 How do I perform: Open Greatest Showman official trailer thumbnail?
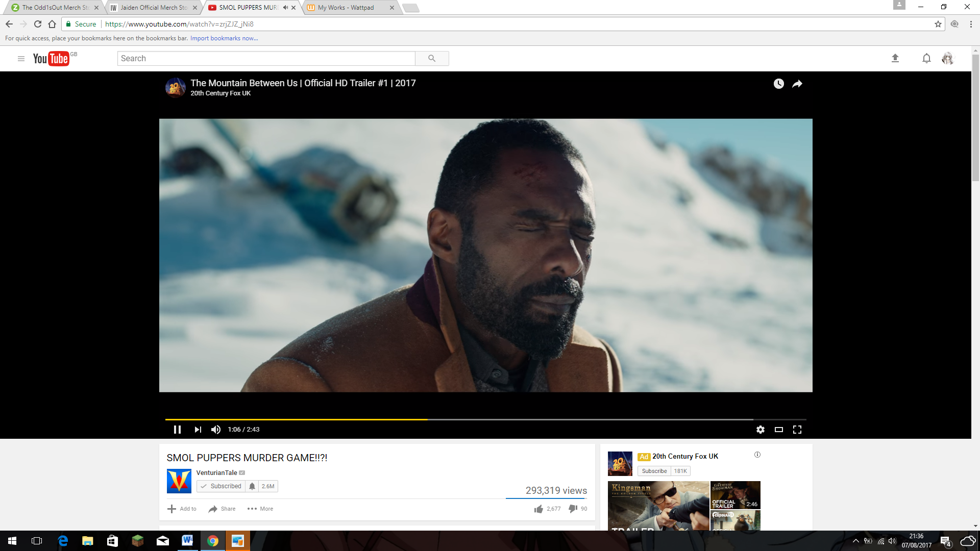(736, 495)
